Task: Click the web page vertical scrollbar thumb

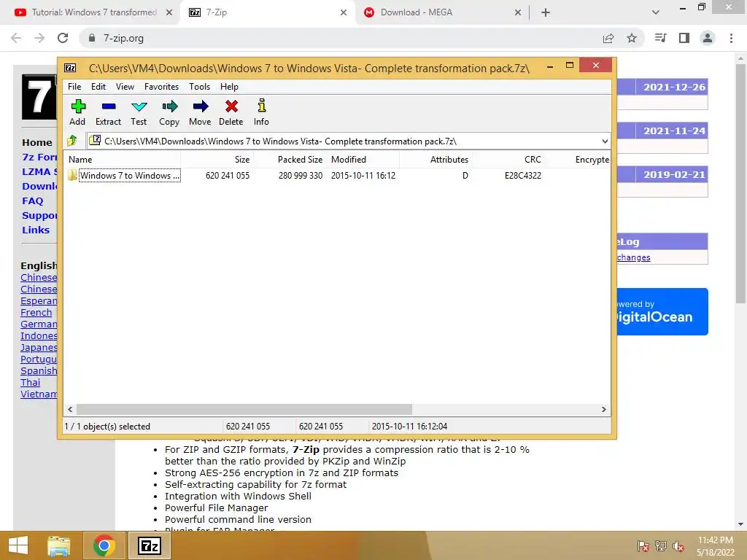Action: (740, 183)
